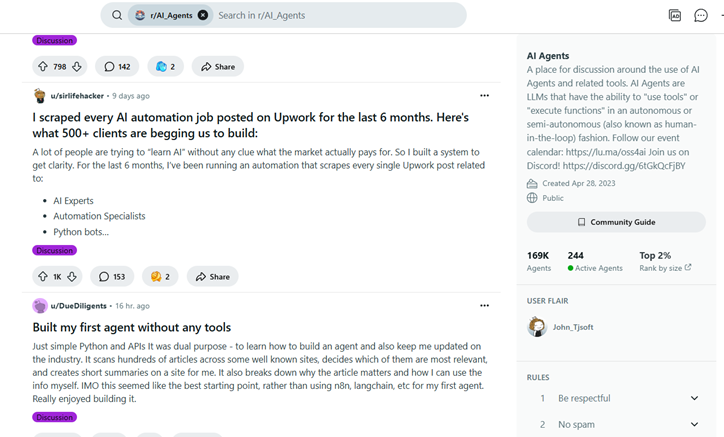Share the post with 142 comments
The height and width of the screenshot is (437, 724).
tap(218, 67)
